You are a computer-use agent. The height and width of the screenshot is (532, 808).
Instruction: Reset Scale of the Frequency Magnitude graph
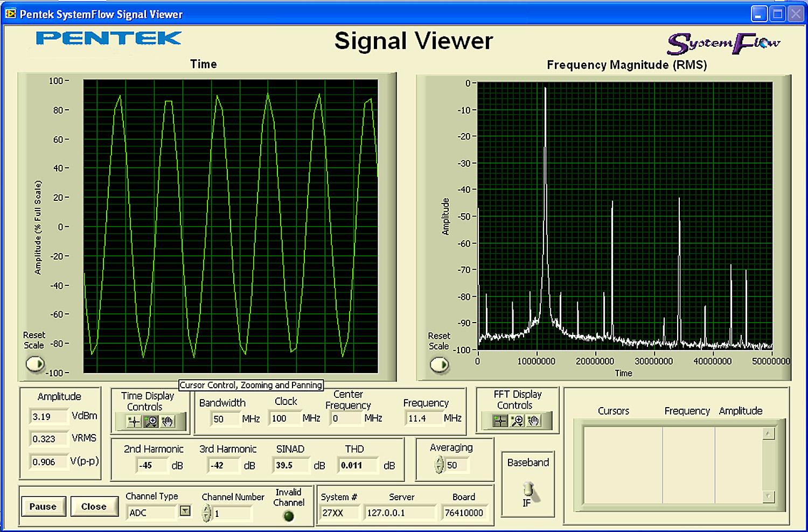pos(439,365)
